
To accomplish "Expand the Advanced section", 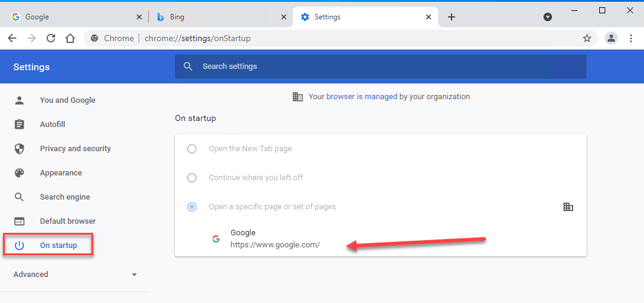I will (75, 274).
